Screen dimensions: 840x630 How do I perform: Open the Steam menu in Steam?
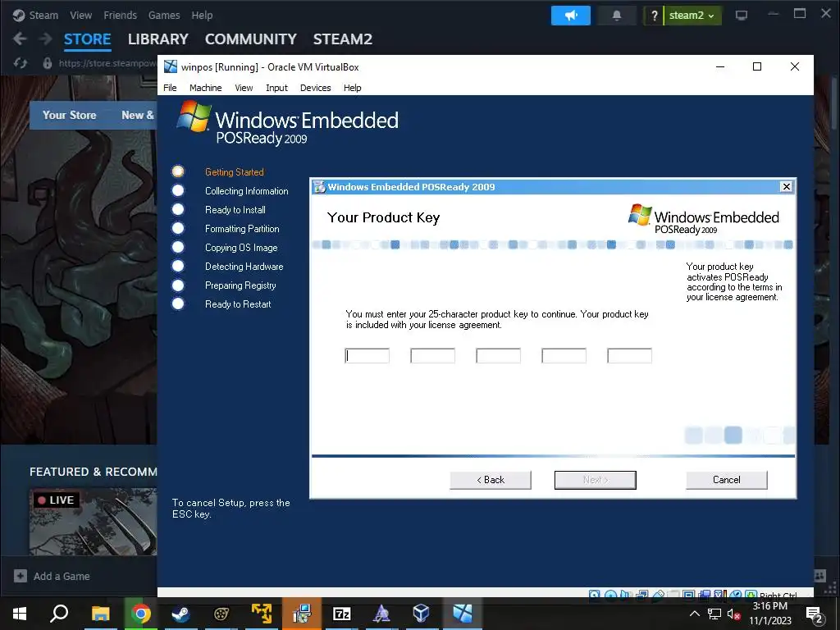coord(43,16)
